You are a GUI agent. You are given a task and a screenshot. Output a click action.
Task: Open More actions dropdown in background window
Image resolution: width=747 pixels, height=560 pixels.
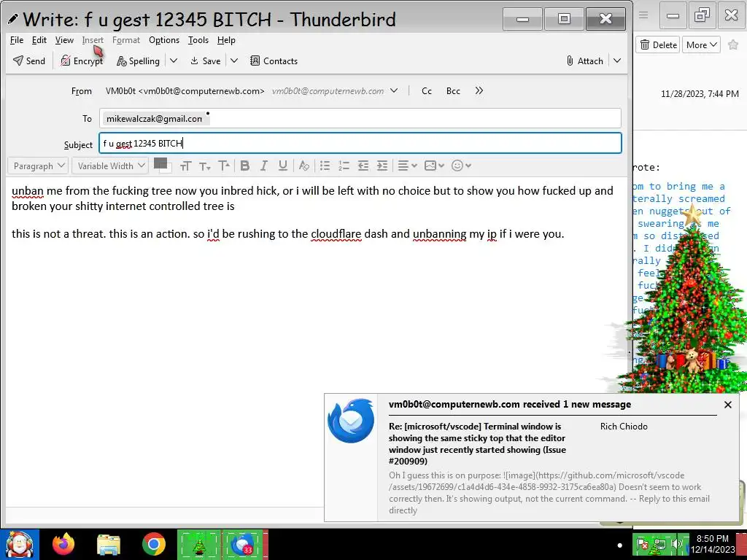(701, 44)
